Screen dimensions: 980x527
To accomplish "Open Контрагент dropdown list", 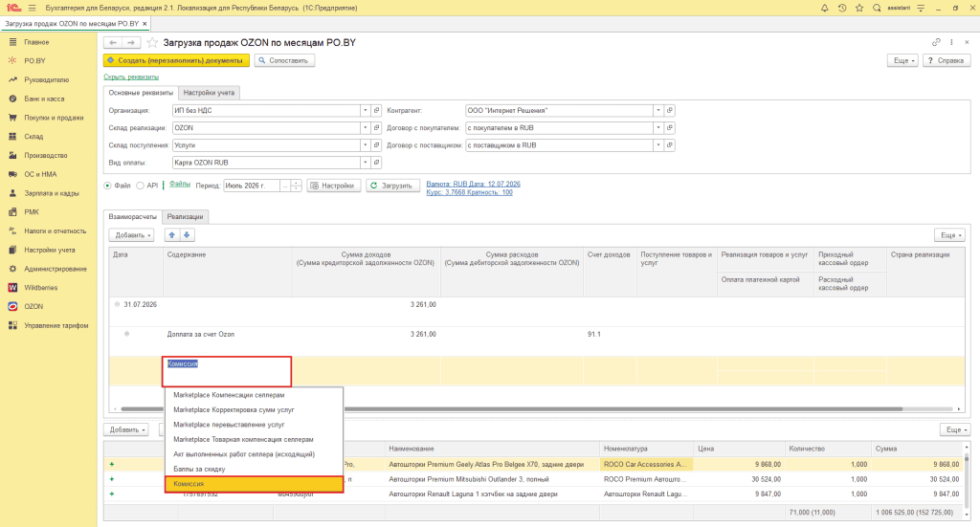I will coord(658,111).
